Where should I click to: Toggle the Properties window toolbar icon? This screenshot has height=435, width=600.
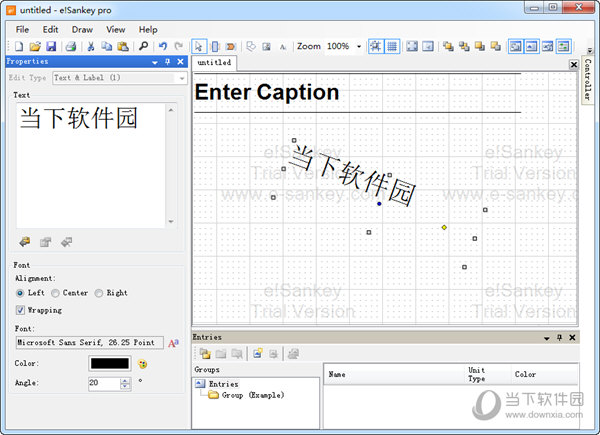point(515,47)
